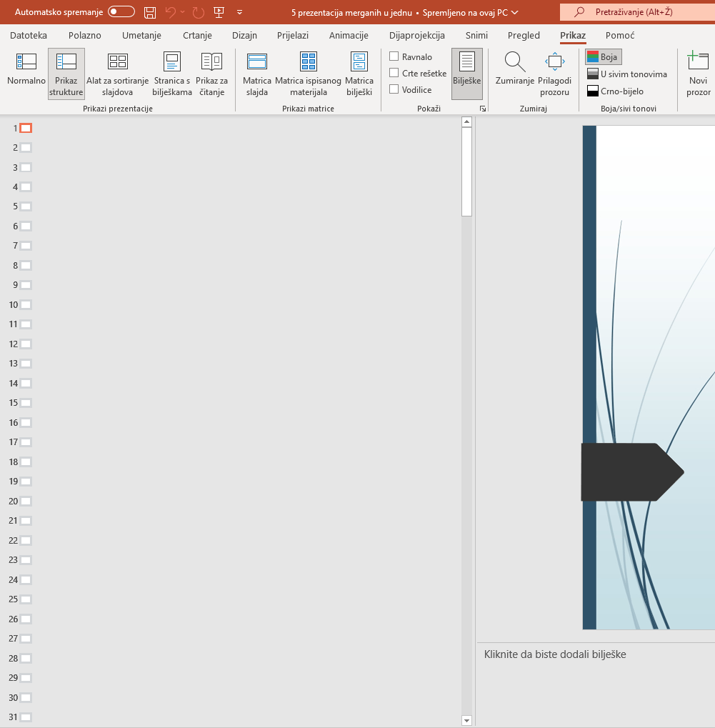
Task: Switch to Normalno presentation view
Action: click(26, 73)
